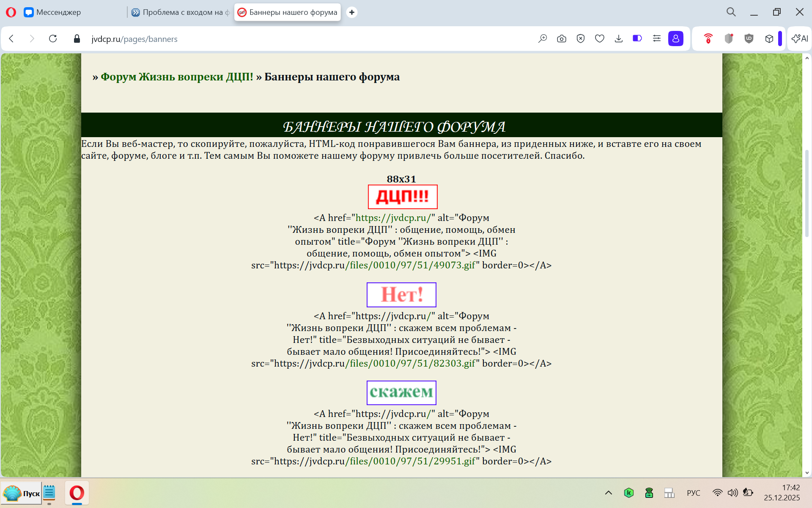Open the zoom magnifier in address bar
812x508 pixels.
point(542,39)
